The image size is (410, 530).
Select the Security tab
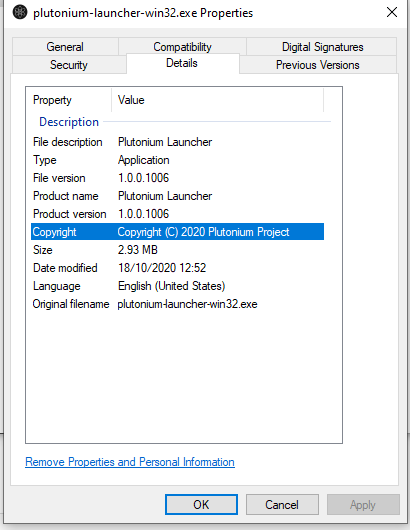[69, 65]
